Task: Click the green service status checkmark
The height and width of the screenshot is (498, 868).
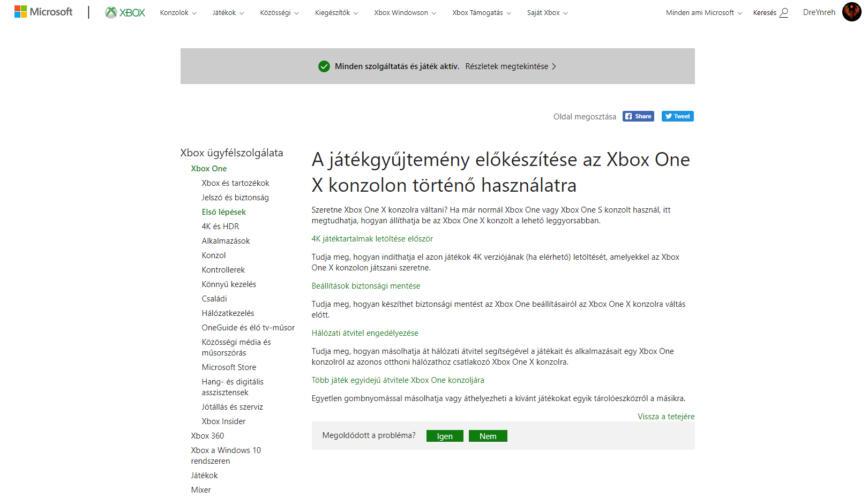Action: coord(324,66)
